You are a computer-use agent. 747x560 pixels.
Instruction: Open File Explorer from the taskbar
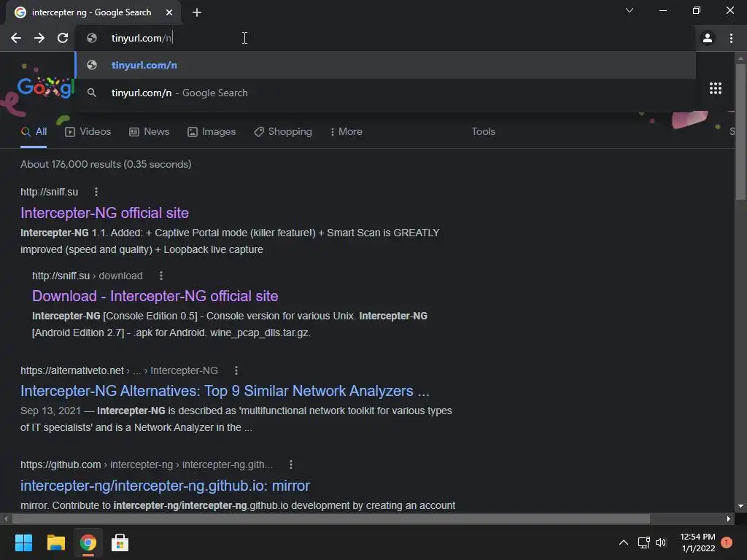[x=55, y=542]
